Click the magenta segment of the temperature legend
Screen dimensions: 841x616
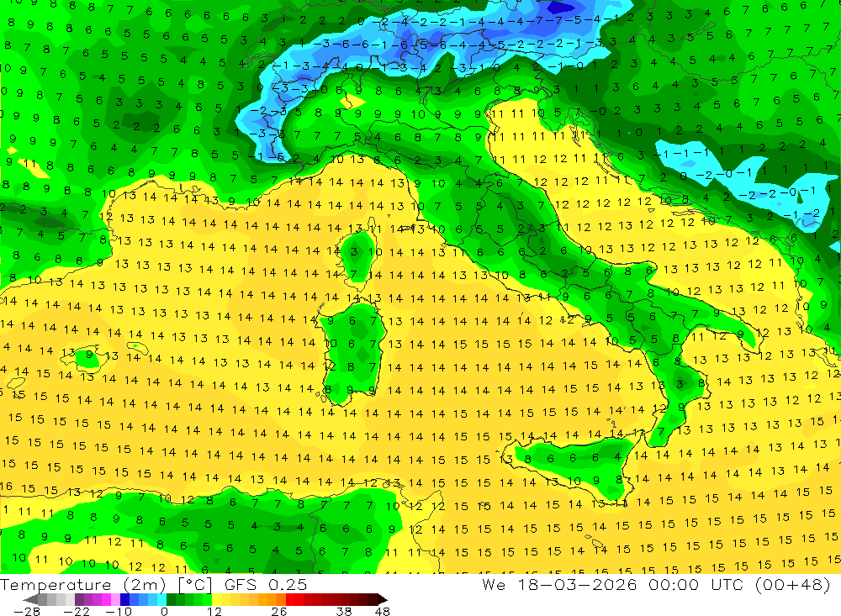(x=106, y=599)
